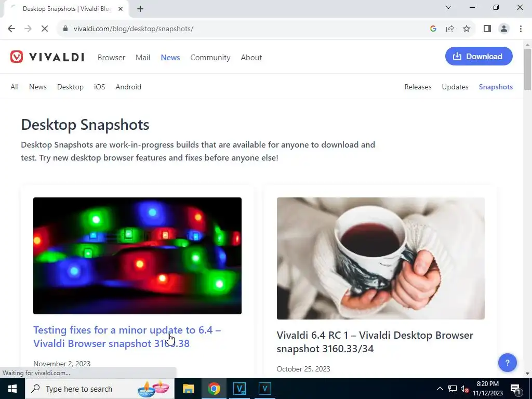532x399 pixels.
Task: Open File Explorer from the taskbar
Action: 188,389
